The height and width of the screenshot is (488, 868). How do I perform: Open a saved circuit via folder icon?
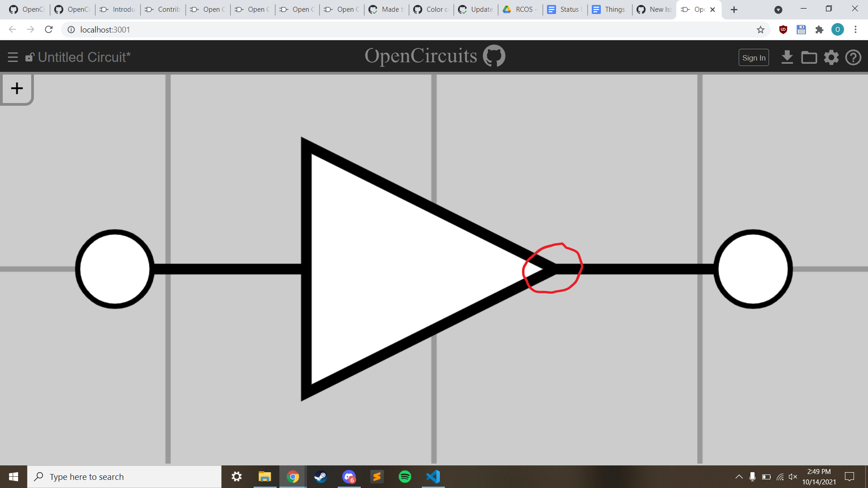(809, 57)
